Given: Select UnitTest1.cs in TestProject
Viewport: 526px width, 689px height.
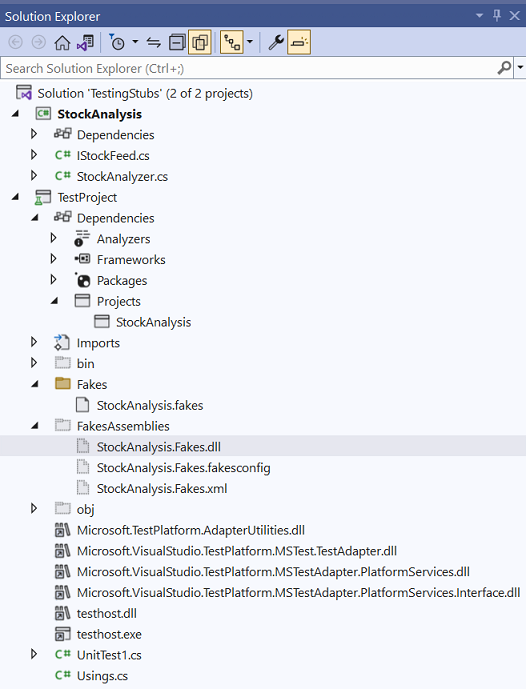Looking at the screenshot, I should pyautogui.click(x=109, y=655).
